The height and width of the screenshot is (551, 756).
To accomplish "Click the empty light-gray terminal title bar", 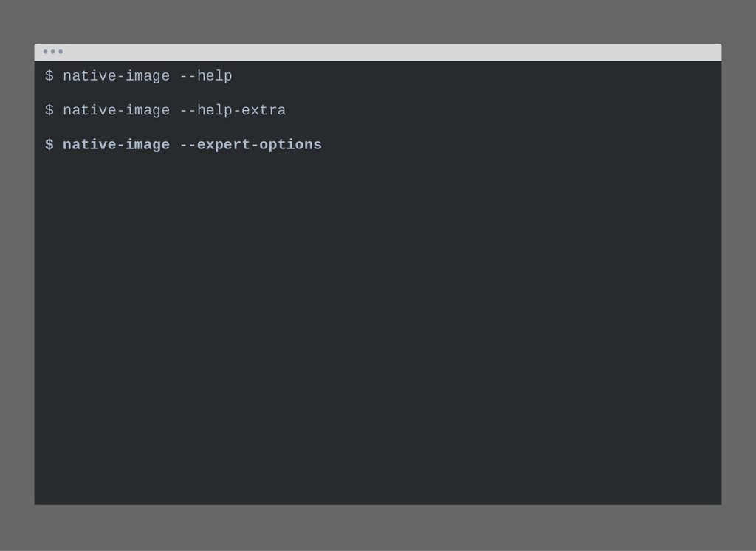I will (378, 52).
